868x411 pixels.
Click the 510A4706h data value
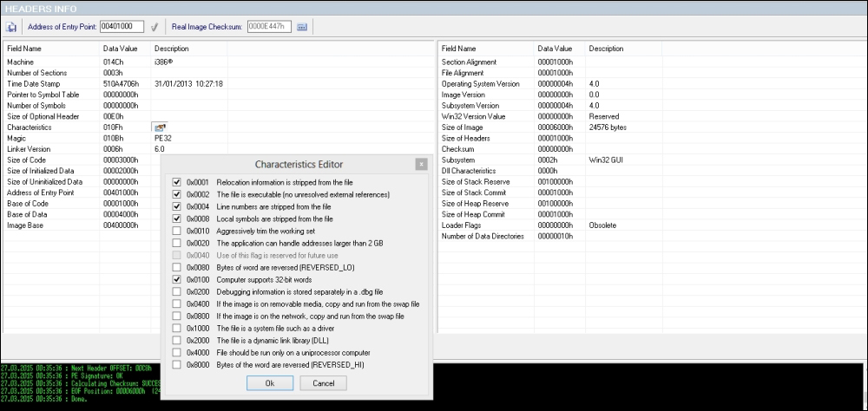coord(121,84)
